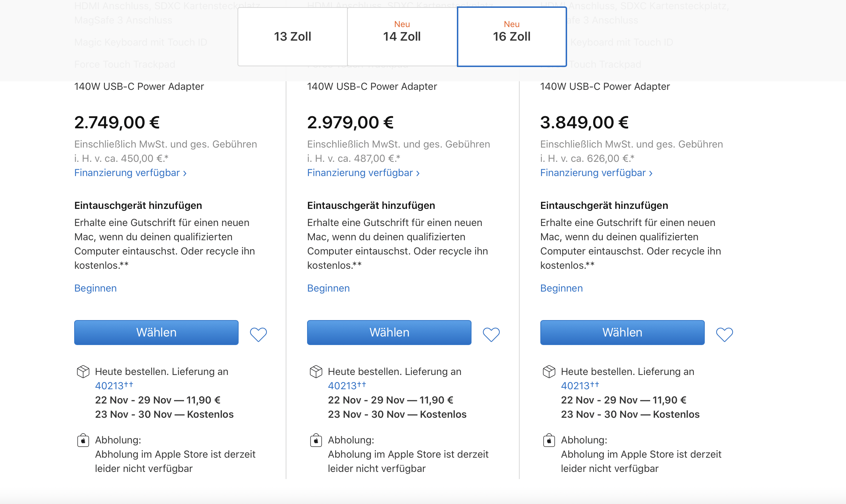The height and width of the screenshot is (504, 846).
Task: Save the 2.979,00 € model to favorites
Action: (x=491, y=334)
